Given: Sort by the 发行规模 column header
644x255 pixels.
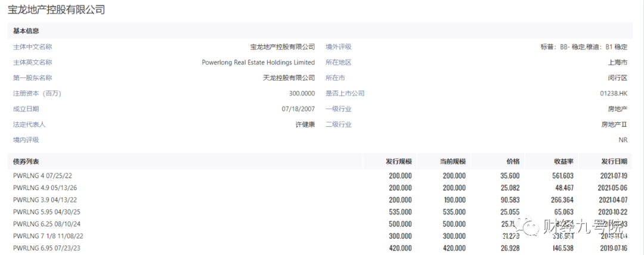Looking at the screenshot, I should (x=399, y=161).
